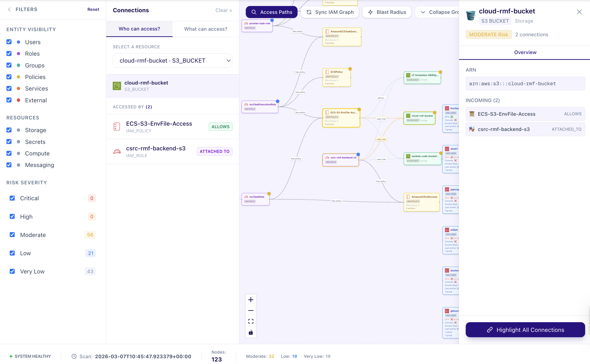
Task: Uncheck Very Low risk severity filter
Action: [12, 271]
